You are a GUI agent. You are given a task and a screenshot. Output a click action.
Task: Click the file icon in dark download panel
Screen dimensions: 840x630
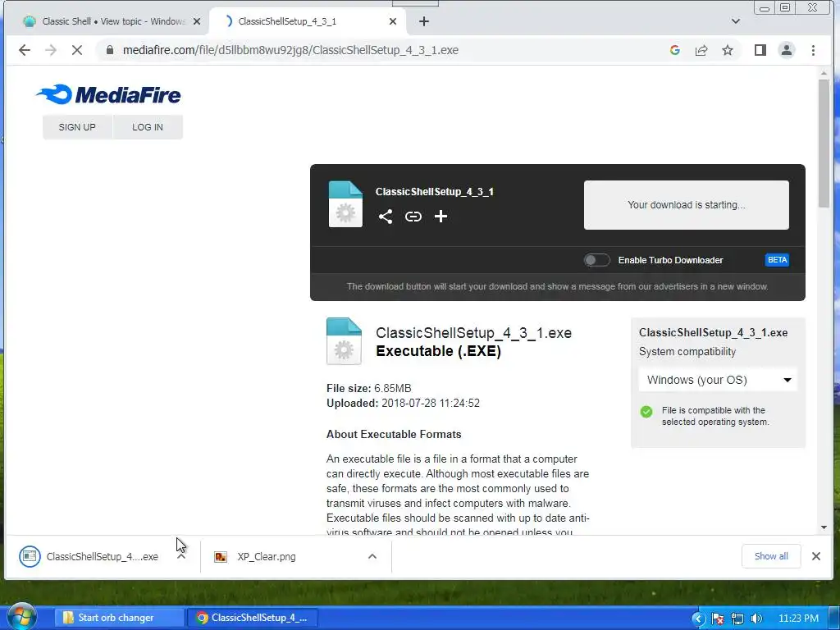[x=345, y=204]
